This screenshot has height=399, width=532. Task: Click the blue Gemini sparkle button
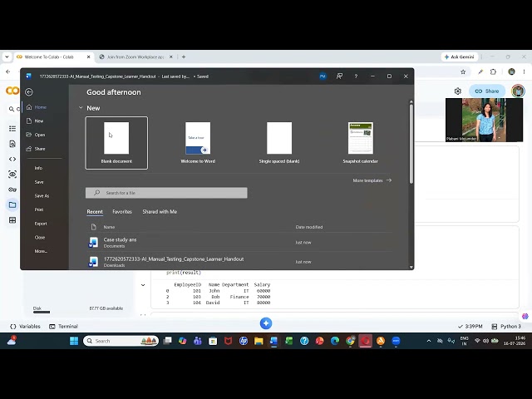pyautogui.click(x=266, y=323)
